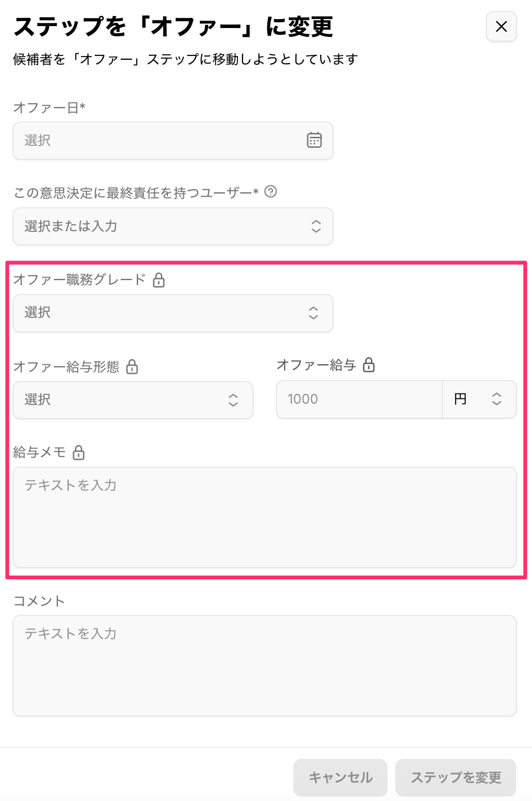Click inside the 給与メモ text area

click(x=264, y=517)
